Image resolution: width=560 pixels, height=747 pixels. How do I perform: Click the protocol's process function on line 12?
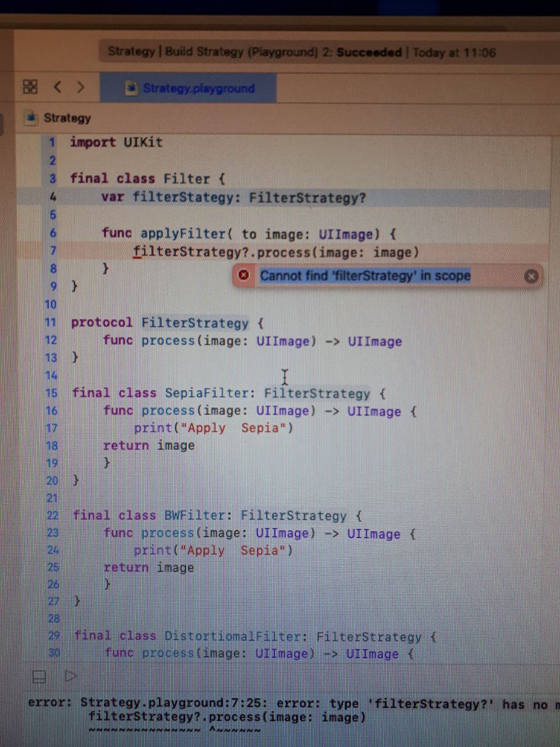(253, 341)
